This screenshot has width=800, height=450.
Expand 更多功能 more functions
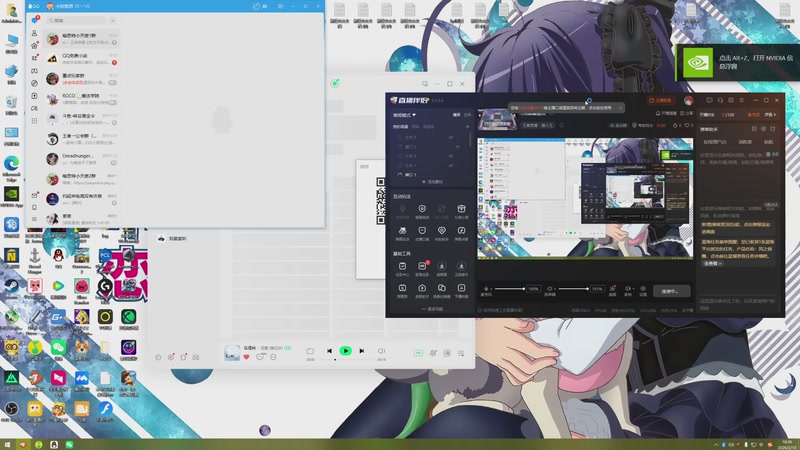pos(432,309)
